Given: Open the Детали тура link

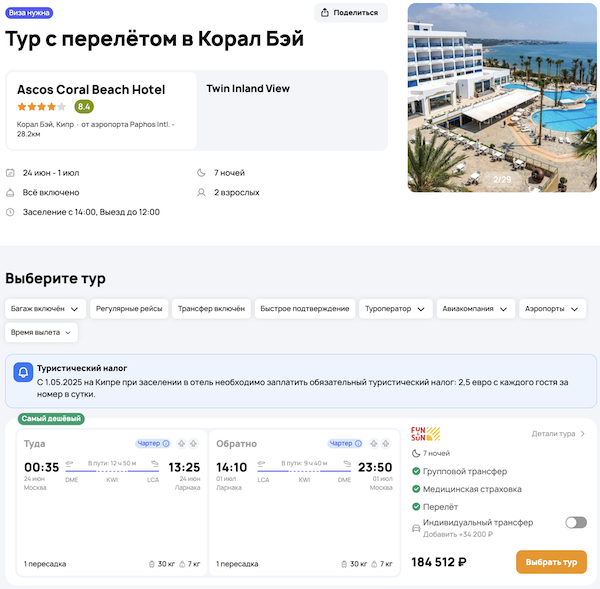Looking at the screenshot, I should pyautogui.click(x=558, y=434).
